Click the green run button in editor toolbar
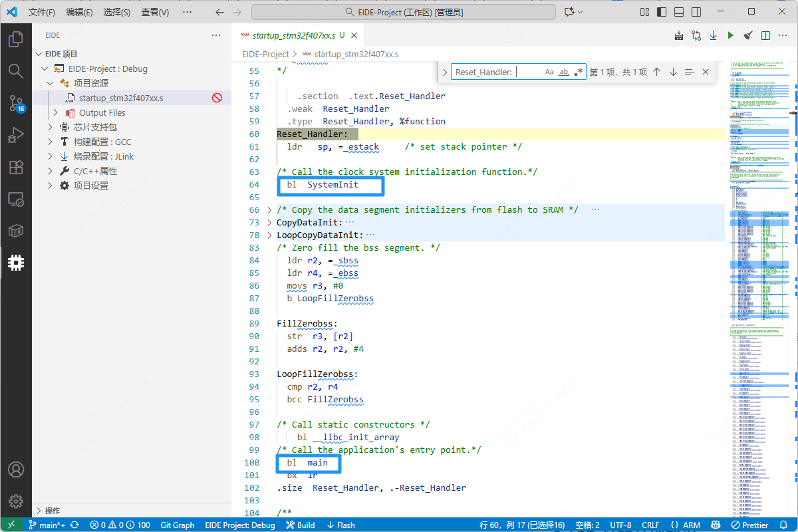The width and height of the screenshot is (798, 532). (x=730, y=35)
